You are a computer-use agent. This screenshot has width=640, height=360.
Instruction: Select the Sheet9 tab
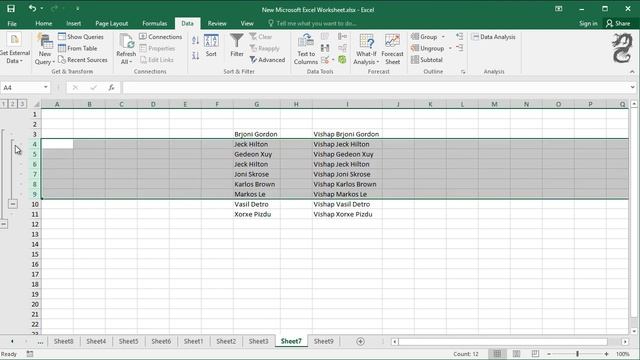pyautogui.click(x=324, y=341)
